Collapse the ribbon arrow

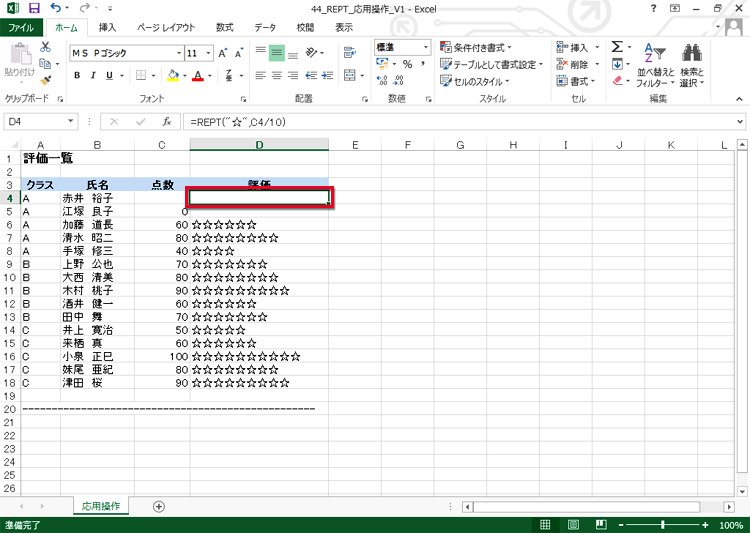(739, 99)
